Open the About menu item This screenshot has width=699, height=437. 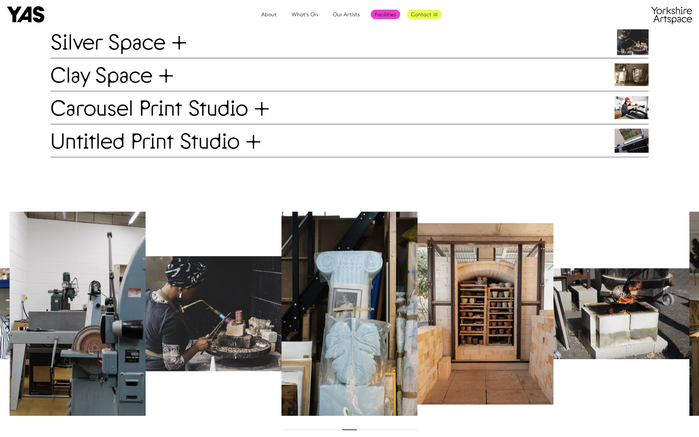268,15
